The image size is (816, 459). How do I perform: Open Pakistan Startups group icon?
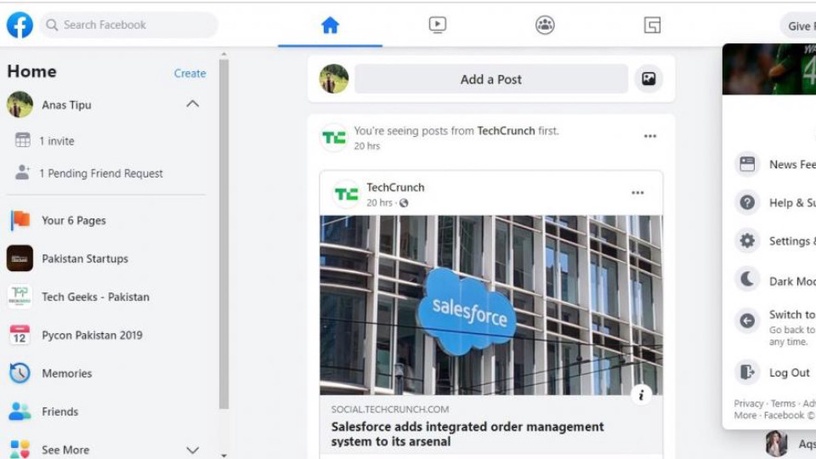[20, 258]
